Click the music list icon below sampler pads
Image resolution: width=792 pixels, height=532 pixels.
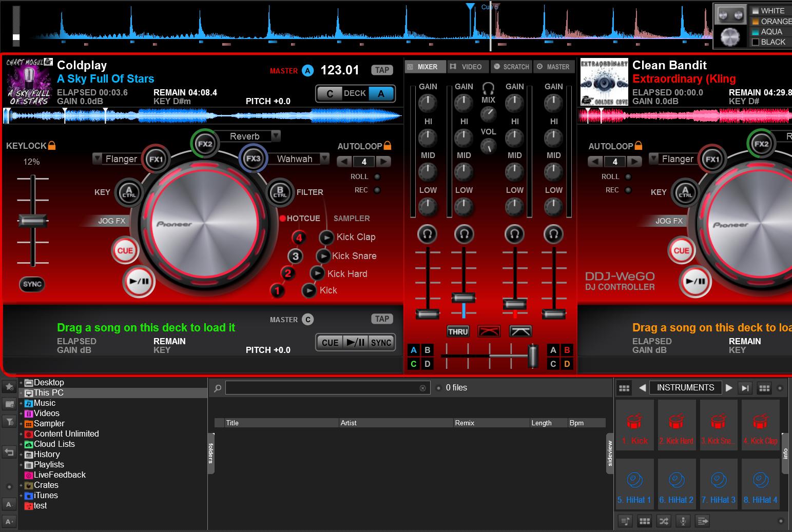[625, 521]
